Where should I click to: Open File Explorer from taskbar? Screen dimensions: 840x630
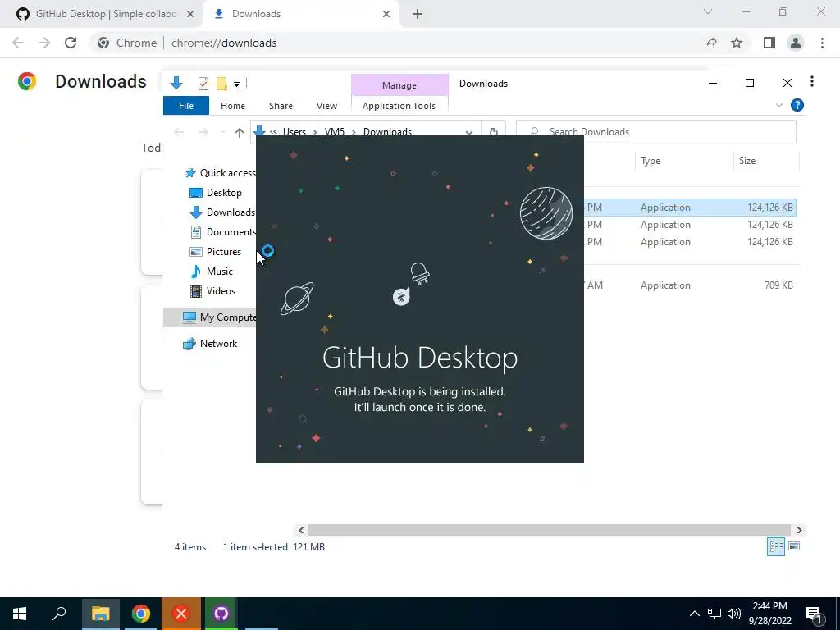[x=100, y=614]
